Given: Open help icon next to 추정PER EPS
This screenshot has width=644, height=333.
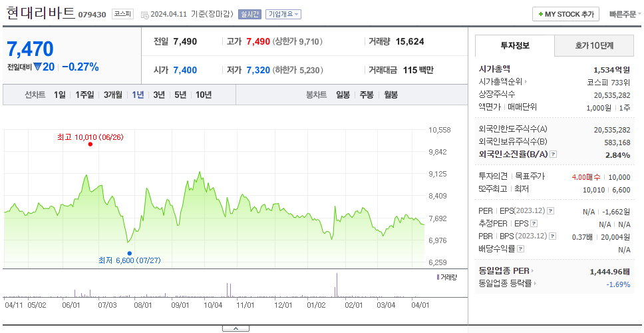Looking at the screenshot, I should tap(534, 224).
